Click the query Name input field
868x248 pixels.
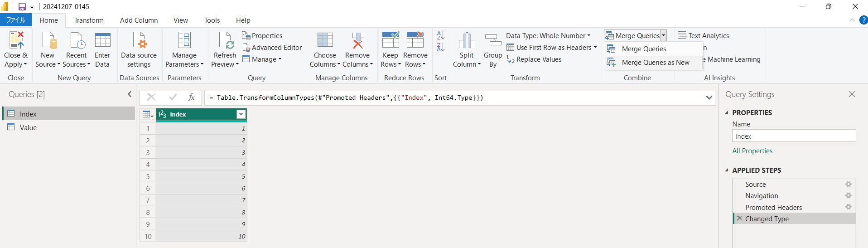pyautogui.click(x=794, y=136)
